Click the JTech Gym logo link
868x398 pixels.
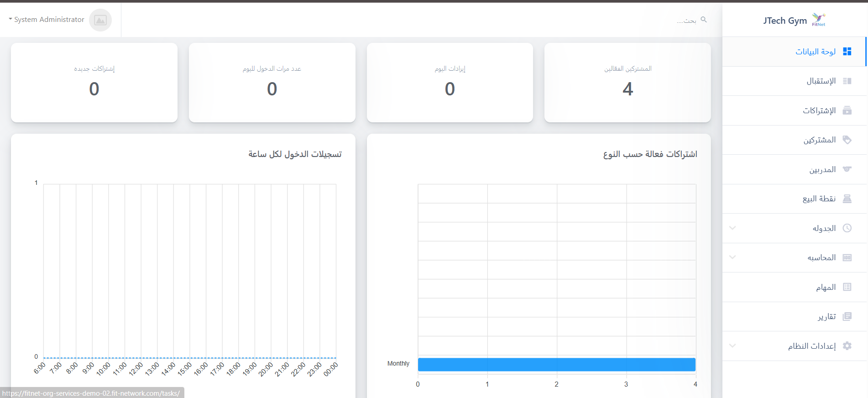click(x=794, y=21)
